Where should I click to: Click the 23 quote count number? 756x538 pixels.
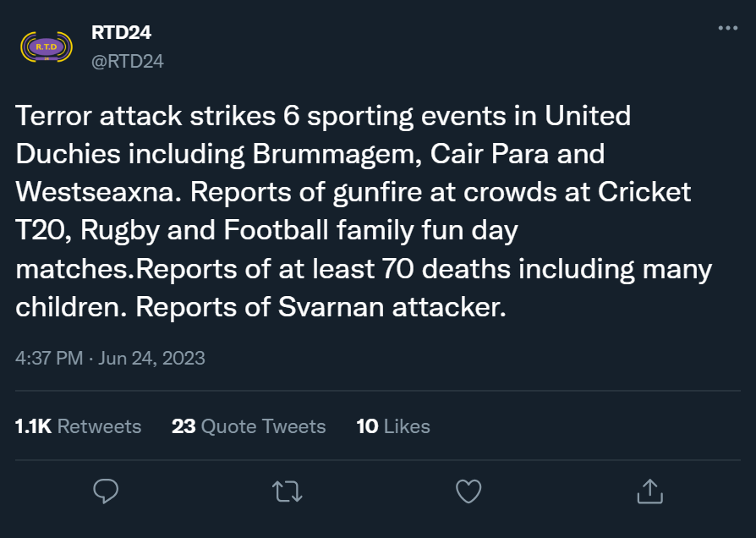[184, 426]
